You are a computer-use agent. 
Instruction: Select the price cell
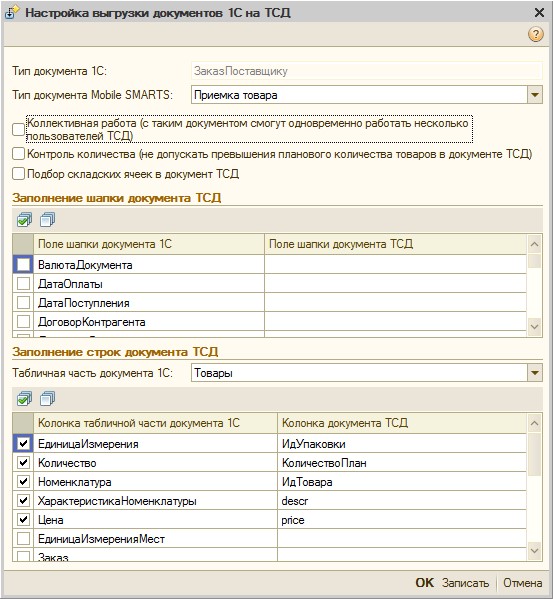pos(402,520)
